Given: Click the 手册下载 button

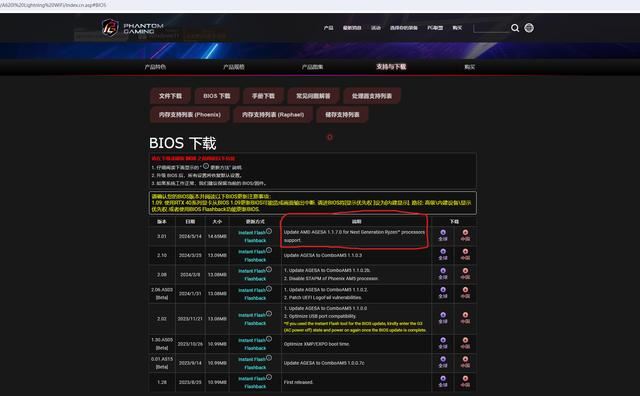Looking at the screenshot, I should tap(263, 96).
